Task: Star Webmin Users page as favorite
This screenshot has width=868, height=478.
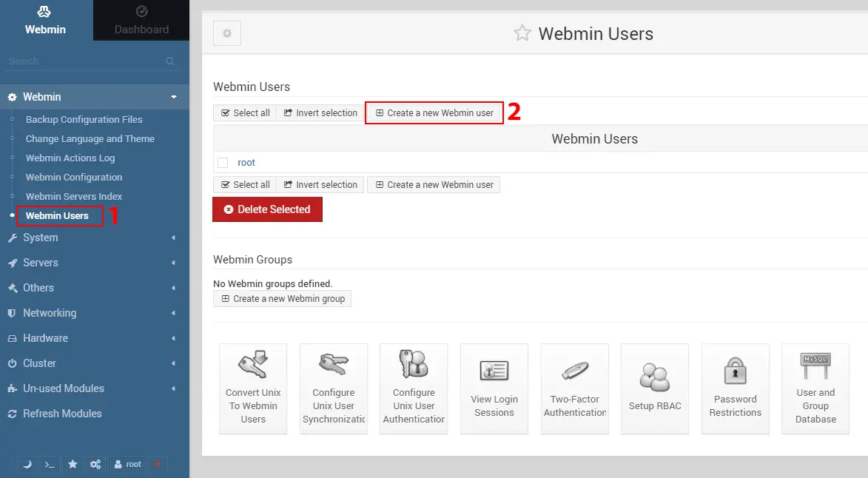Action: tap(522, 33)
